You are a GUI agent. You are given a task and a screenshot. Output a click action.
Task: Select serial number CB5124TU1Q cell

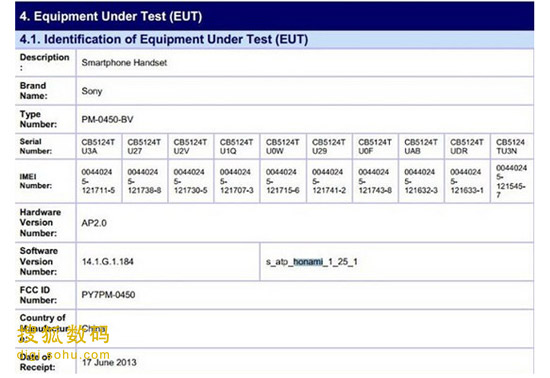[x=236, y=147]
